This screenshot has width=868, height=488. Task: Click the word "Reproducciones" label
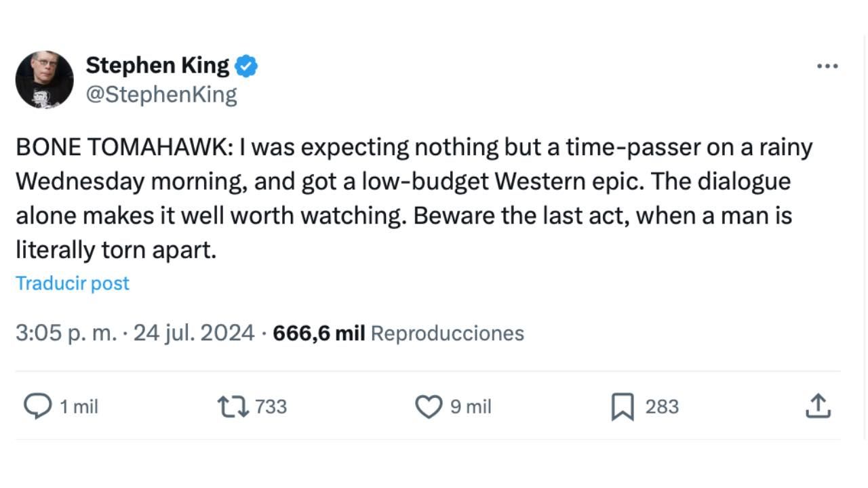click(448, 333)
